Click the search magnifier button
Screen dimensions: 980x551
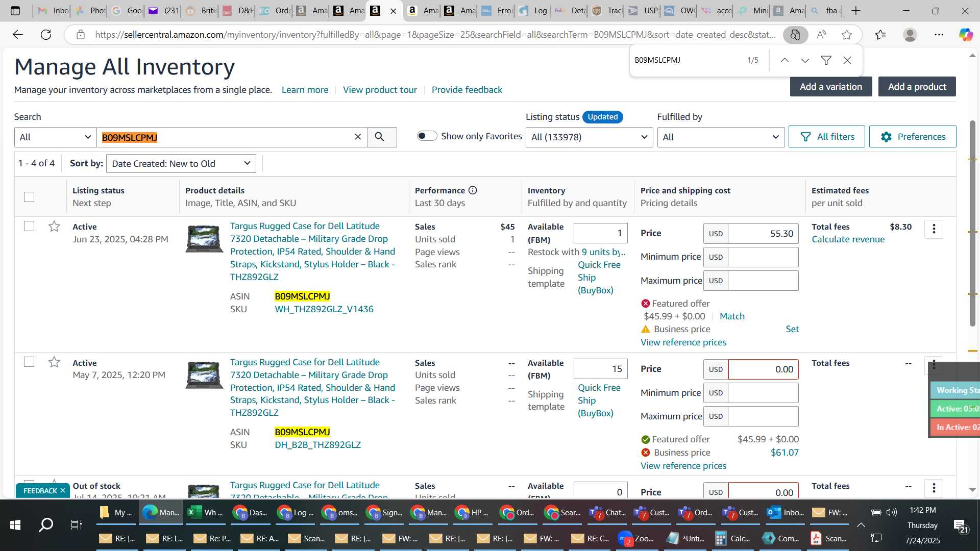point(380,137)
